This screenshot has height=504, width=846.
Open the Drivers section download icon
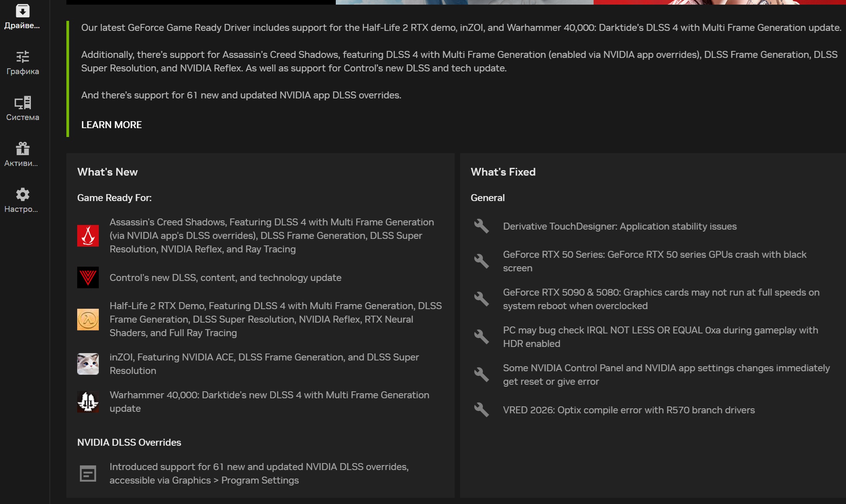click(x=23, y=10)
